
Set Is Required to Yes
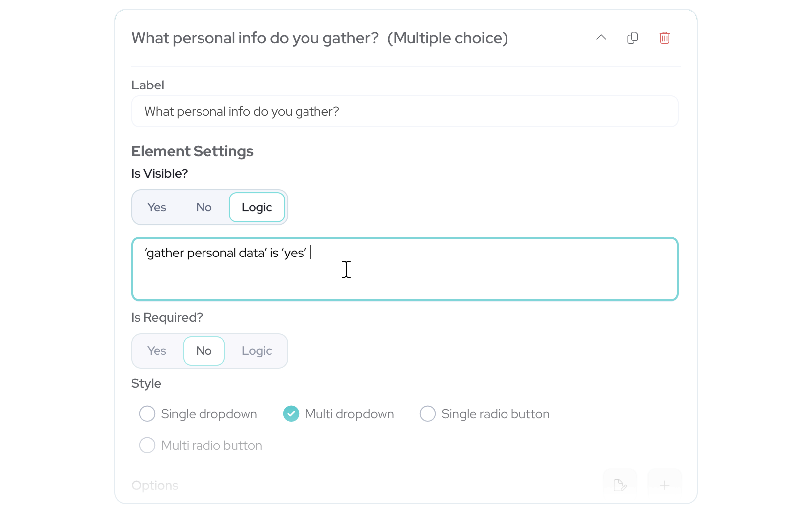click(157, 351)
